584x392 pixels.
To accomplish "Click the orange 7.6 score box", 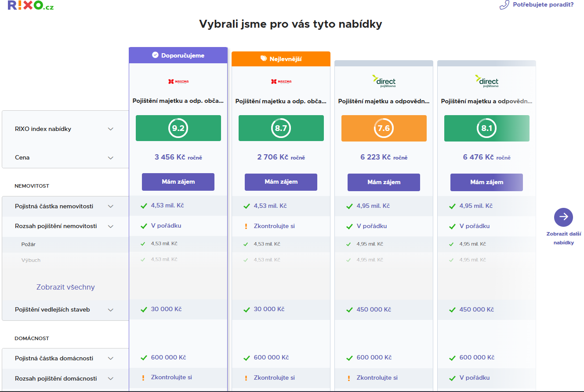I will pyautogui.click(x=384, y=128).
